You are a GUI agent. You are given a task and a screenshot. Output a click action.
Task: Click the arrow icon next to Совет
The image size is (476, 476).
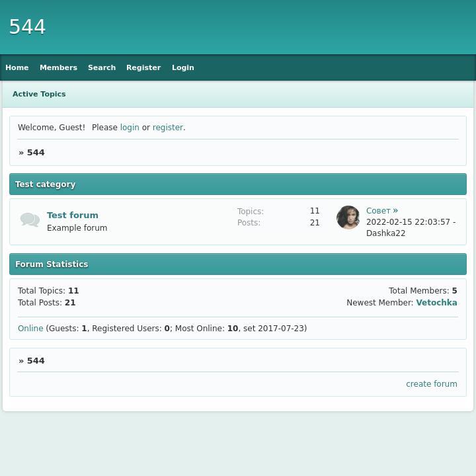(x=395, y=210)
